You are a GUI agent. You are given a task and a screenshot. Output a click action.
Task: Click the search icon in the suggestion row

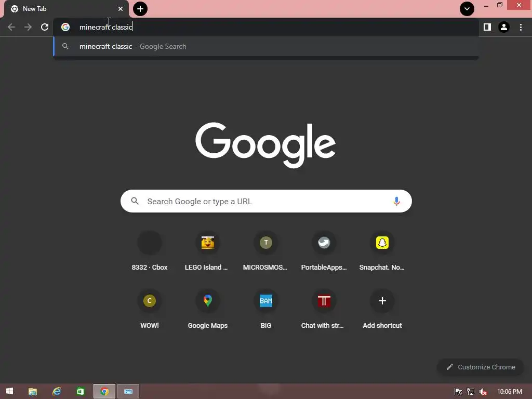[65, 46]
